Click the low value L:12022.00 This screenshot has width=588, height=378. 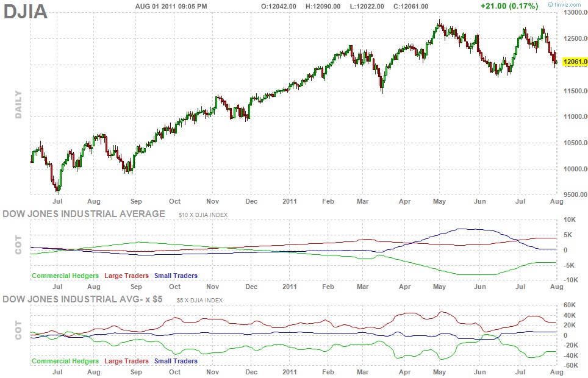click(x=367, y=6)
